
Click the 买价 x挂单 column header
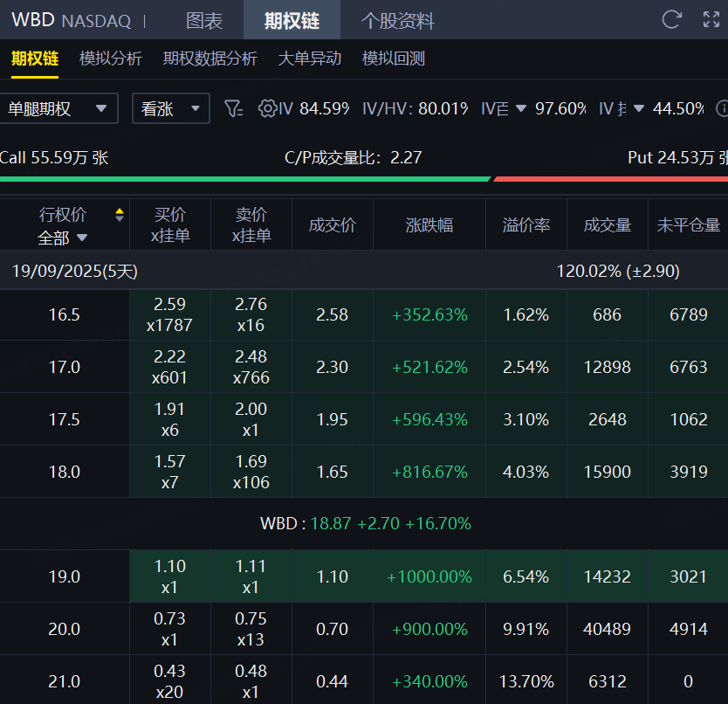[x=170, y=224]
